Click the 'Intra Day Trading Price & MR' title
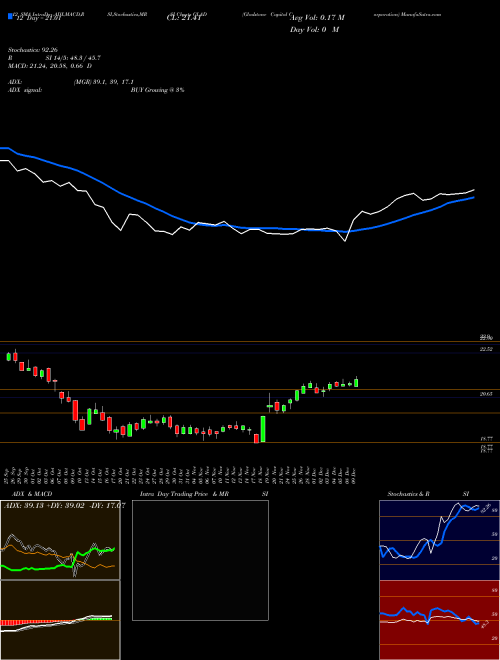500x660 pixels. click(185, 494)
